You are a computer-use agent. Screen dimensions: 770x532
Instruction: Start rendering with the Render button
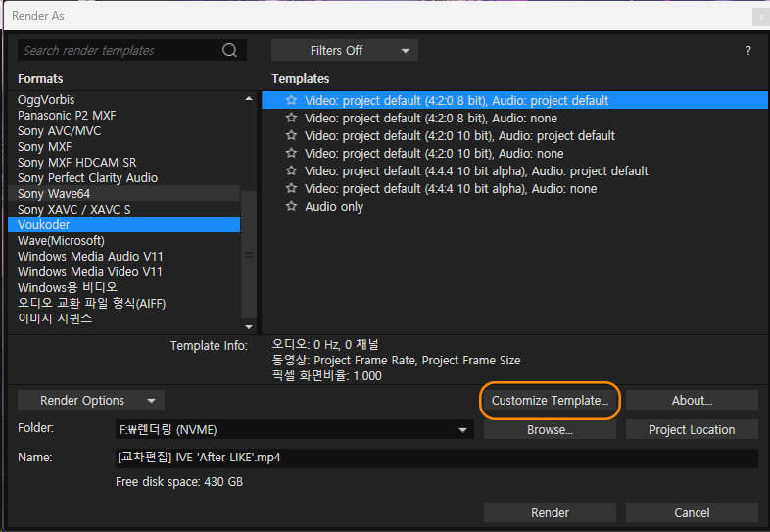pos(550,512)
